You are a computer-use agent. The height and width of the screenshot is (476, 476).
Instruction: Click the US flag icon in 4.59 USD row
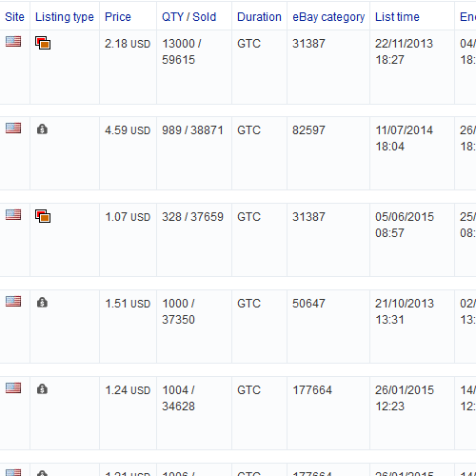13,129
